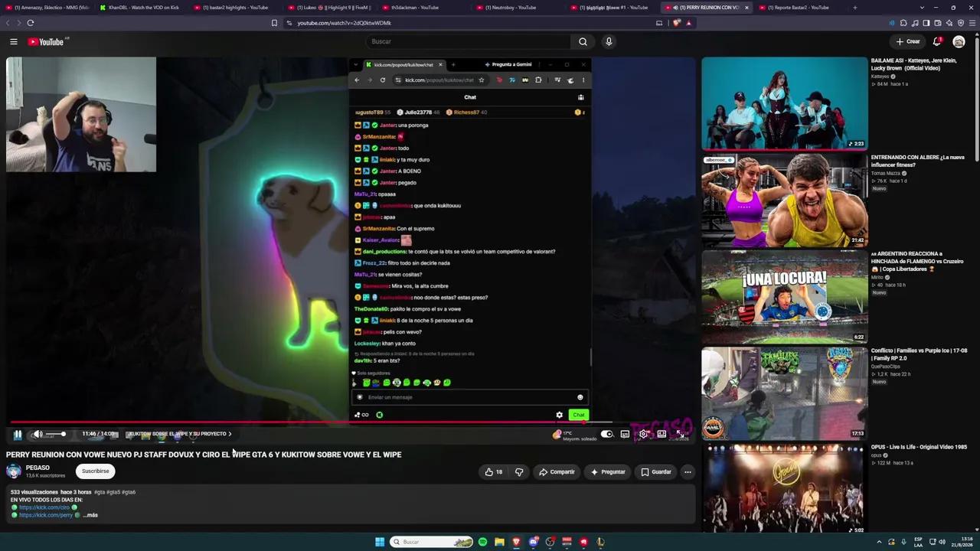Viewport: 980px width, 551px height.
Task: Expand the Kukitow chapter title chevron
Action: [230, 434]
